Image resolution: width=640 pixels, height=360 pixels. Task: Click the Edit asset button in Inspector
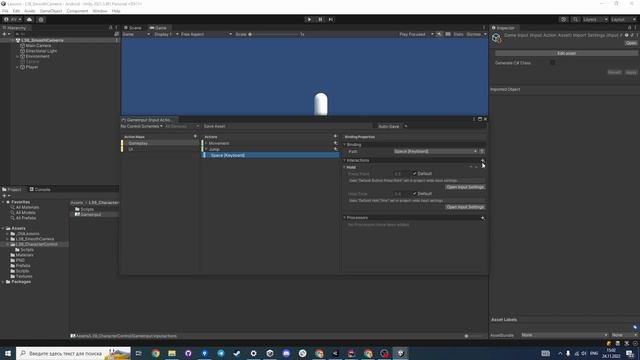pyautogui.click(x=566, y=53)
